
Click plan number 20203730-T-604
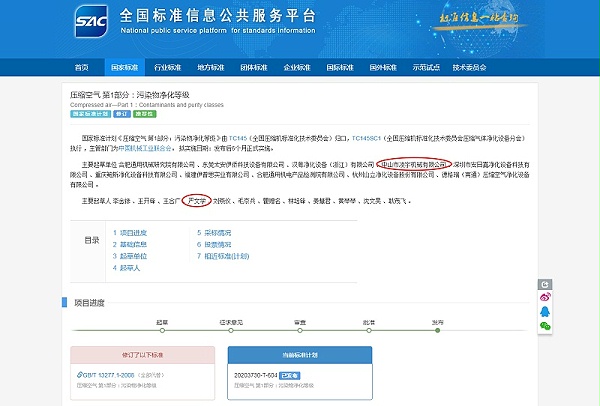[256, 375]
